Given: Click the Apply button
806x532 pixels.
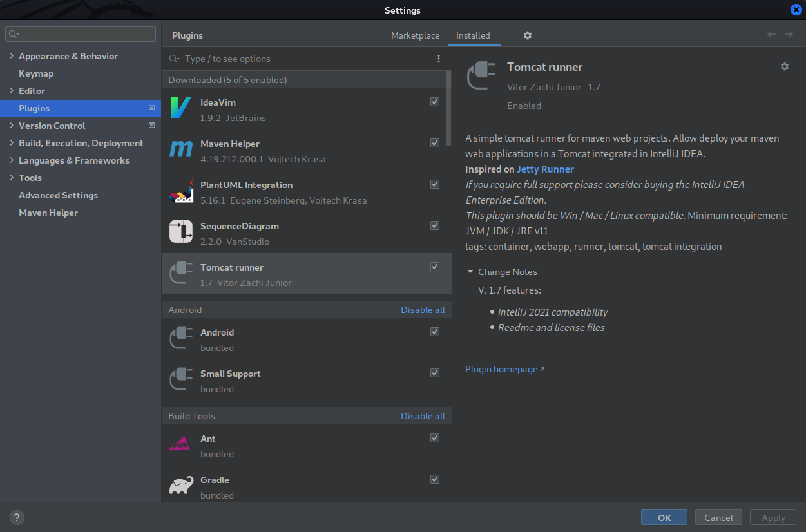Looking at the screenshot, I should (773, 517).
